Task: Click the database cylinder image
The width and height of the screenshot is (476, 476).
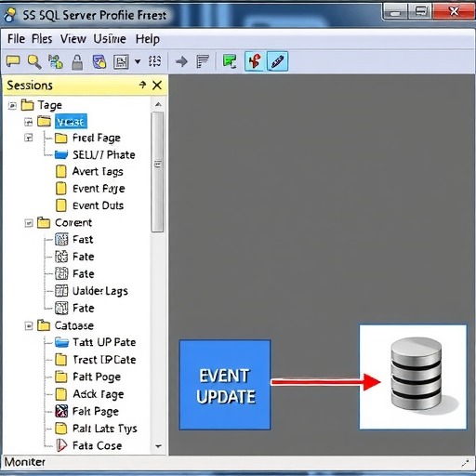Action: click(416, 373)
